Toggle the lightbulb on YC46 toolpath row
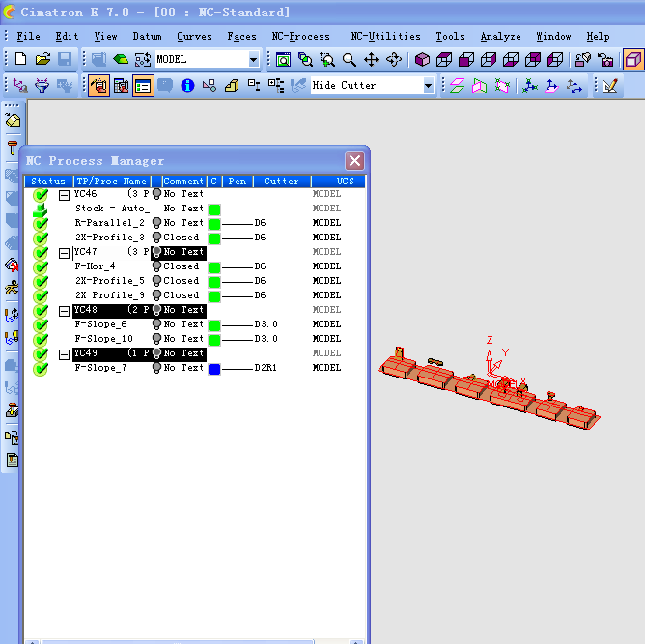 pyautogui.click(x=156, y=194)
